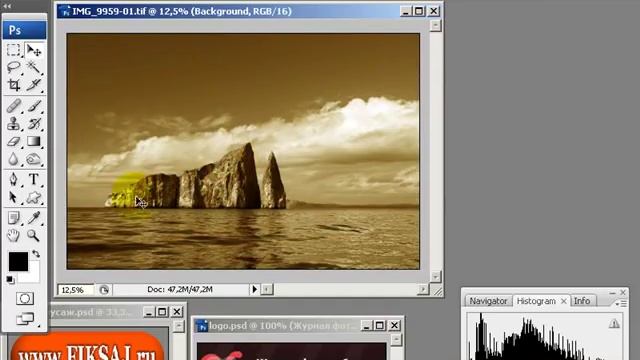Toggle Quick Mask mode
This screenshot has width=640, height=360.
(x=24, y=298)
